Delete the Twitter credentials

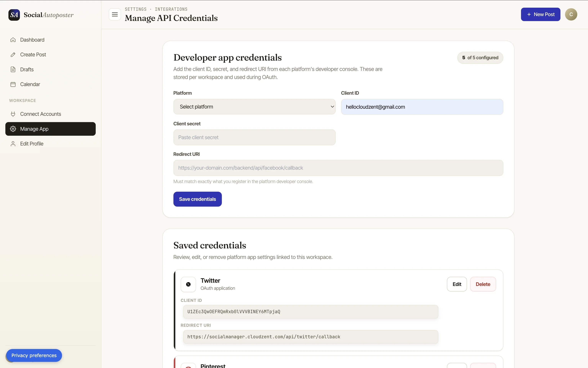coord(483,284)
